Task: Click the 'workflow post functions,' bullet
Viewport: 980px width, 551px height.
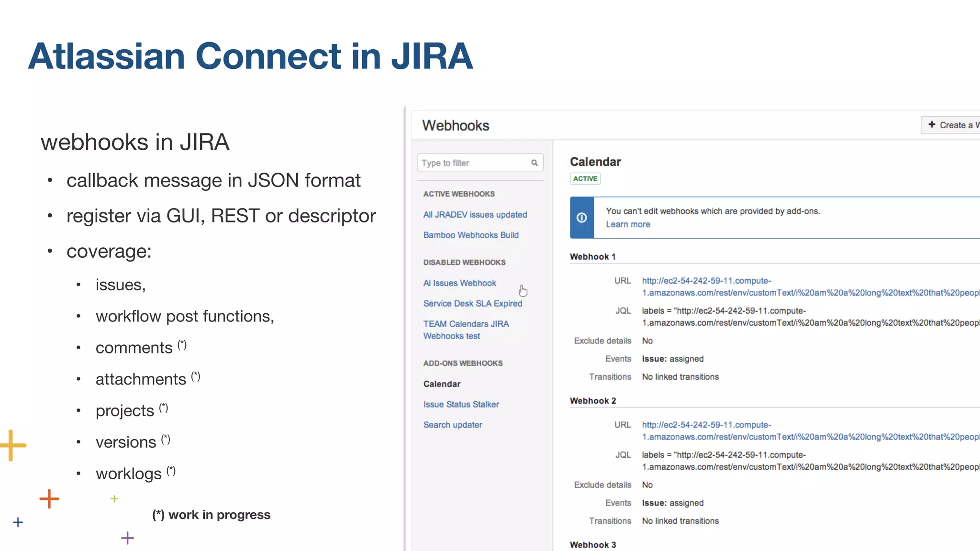Action: click(x=185, y=316)
